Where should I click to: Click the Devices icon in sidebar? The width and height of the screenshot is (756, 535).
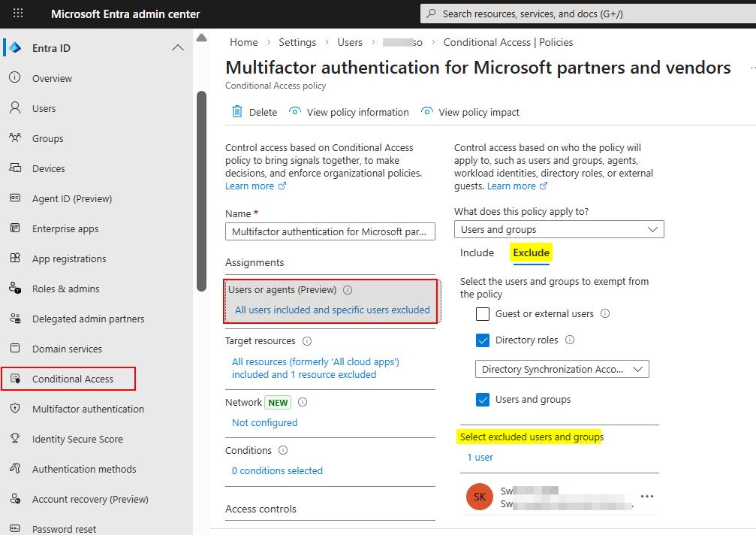tap(15, 168)
